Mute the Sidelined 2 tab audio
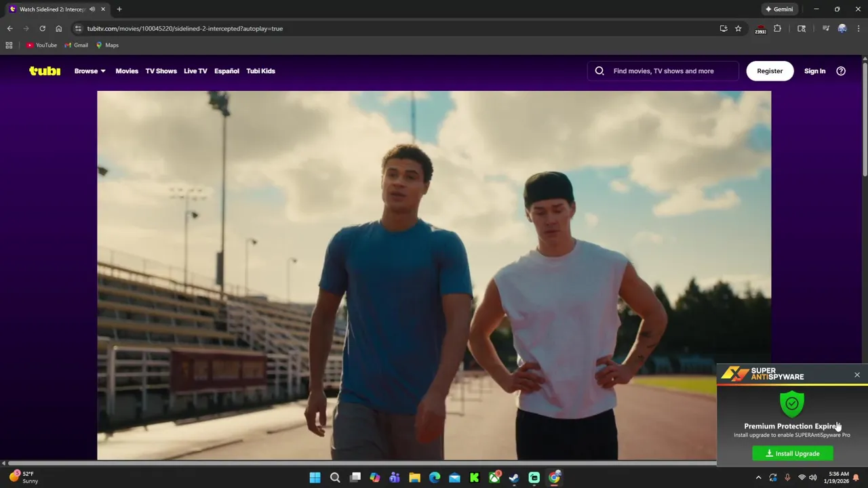The height and width of the screenshot is (488, 868). pyautogui.click(x=92, y=9)
